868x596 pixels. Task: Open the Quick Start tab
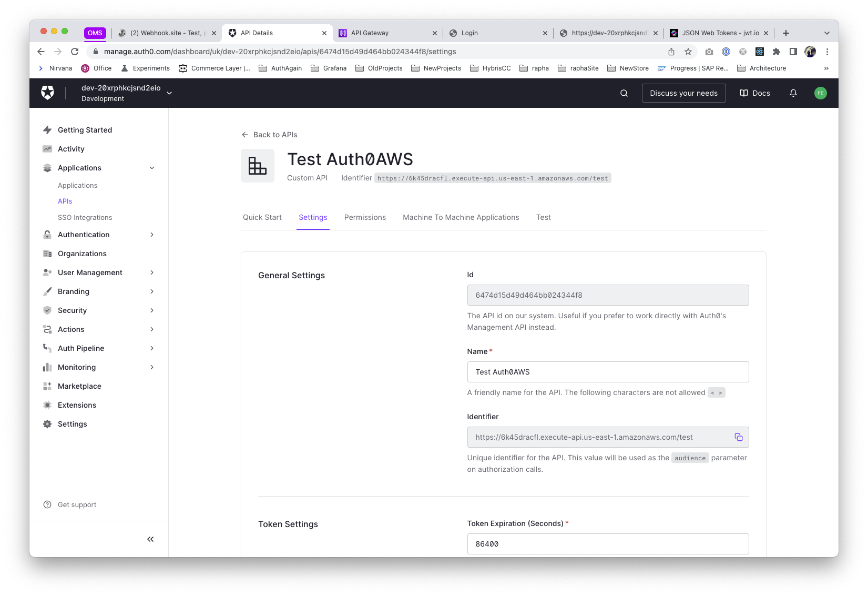(262, 217)
